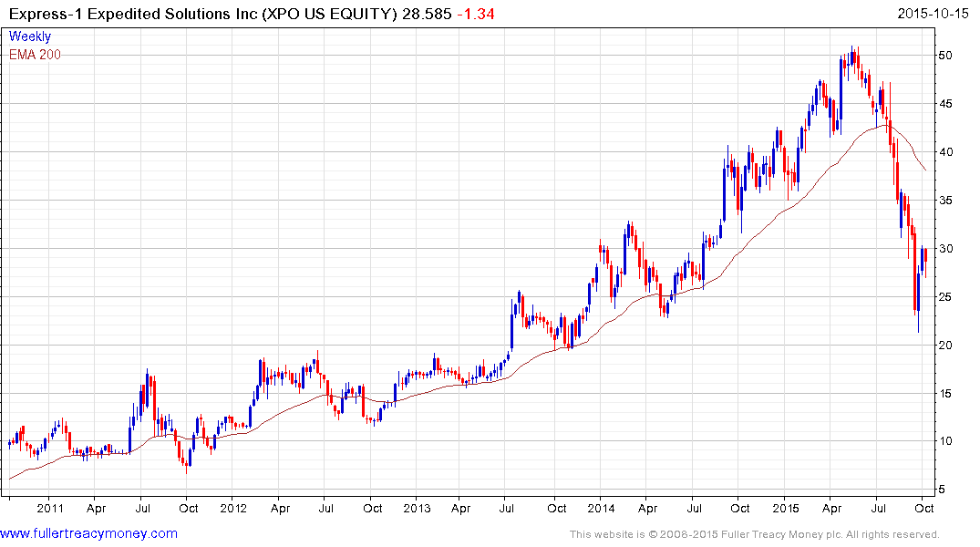980x547 pixels.
Task: Click the red price change -1.34
Action: (x=476, y=14)
